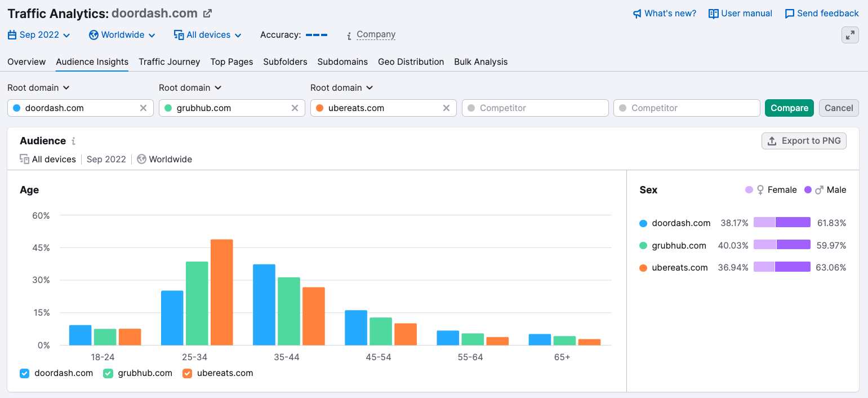Click the orange ubereats.com 25-34 bar

222,293
